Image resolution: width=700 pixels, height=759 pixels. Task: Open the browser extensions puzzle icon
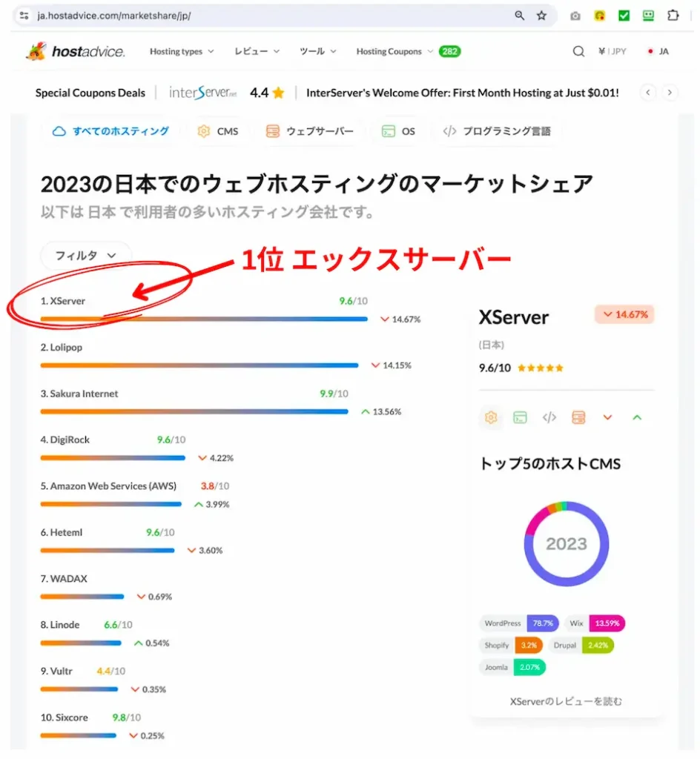point(673,16)
